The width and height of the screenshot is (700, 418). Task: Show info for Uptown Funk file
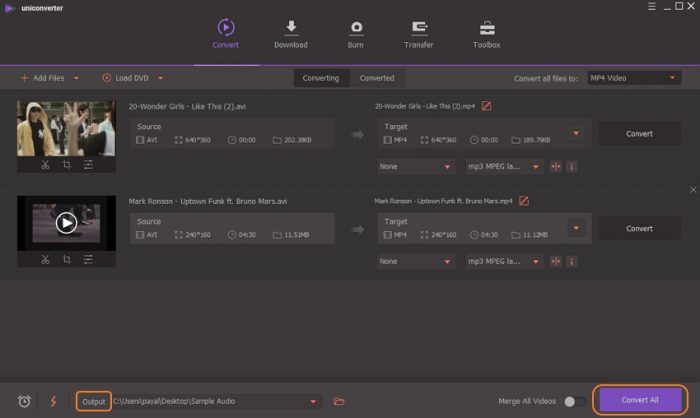coord(571,261)
